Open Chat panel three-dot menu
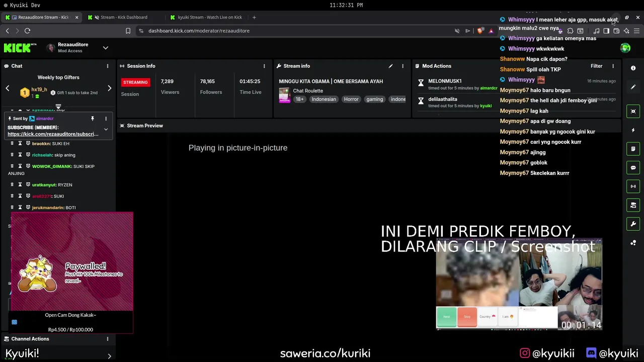This screenshot has height=362, width=644. pos(107,66)
